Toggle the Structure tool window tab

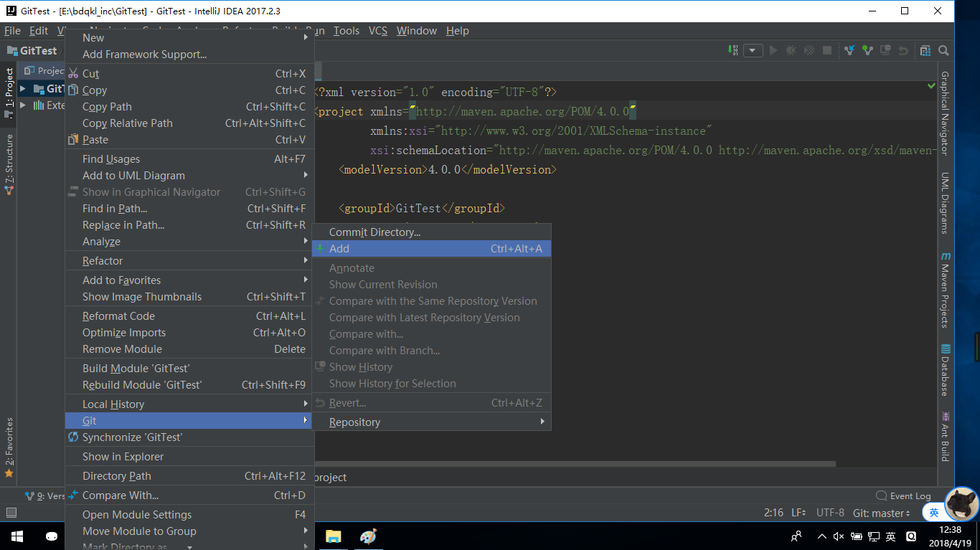tap(9, 164)
